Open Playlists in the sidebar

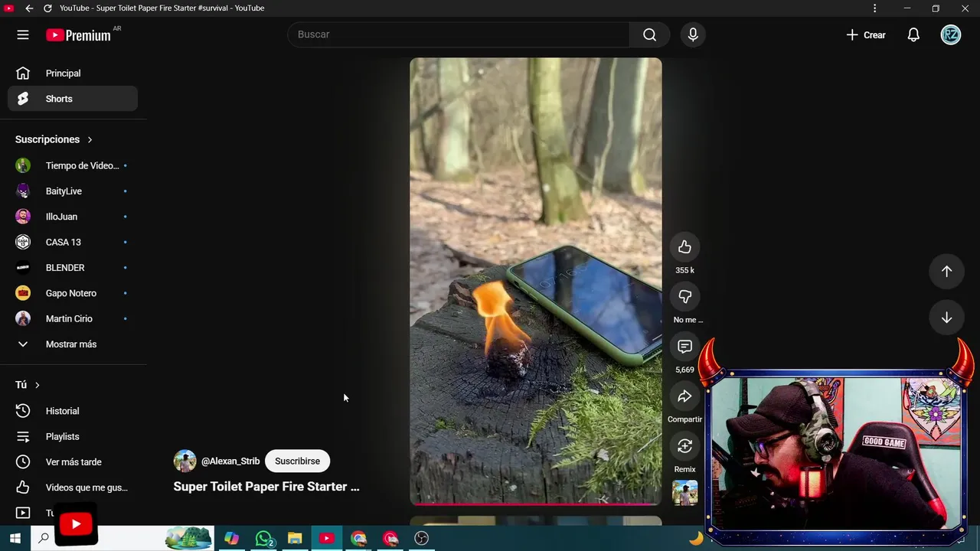73,436
